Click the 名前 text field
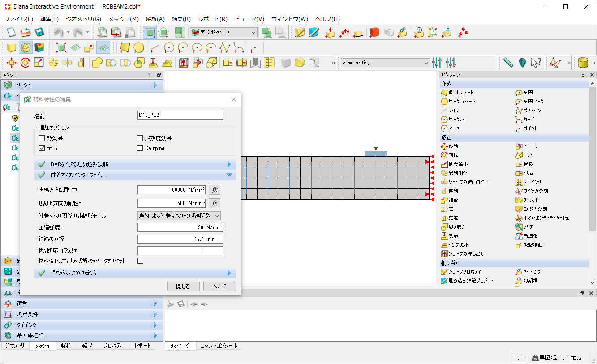This screenshot has width=597, height=364. (x=180, y=115)
